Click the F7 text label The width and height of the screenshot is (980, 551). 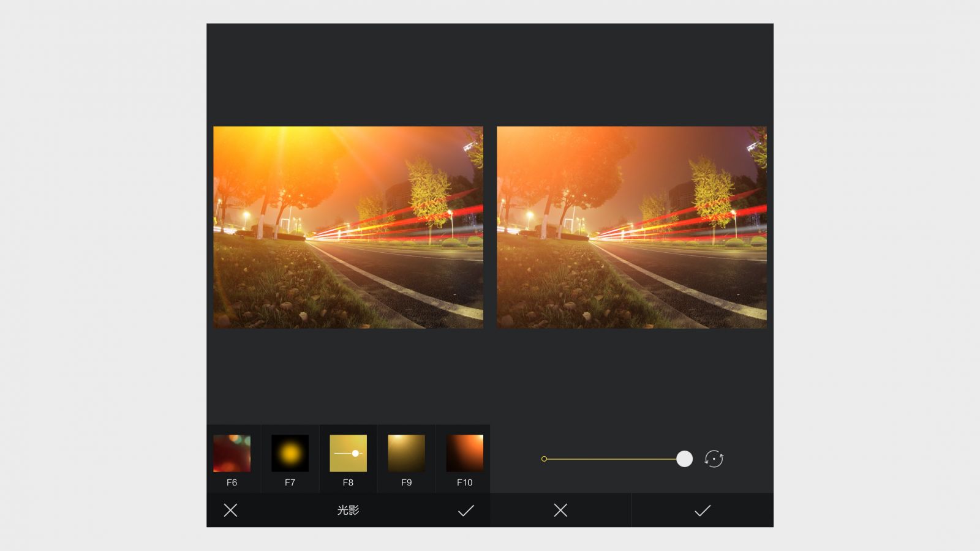pos(290,482)
